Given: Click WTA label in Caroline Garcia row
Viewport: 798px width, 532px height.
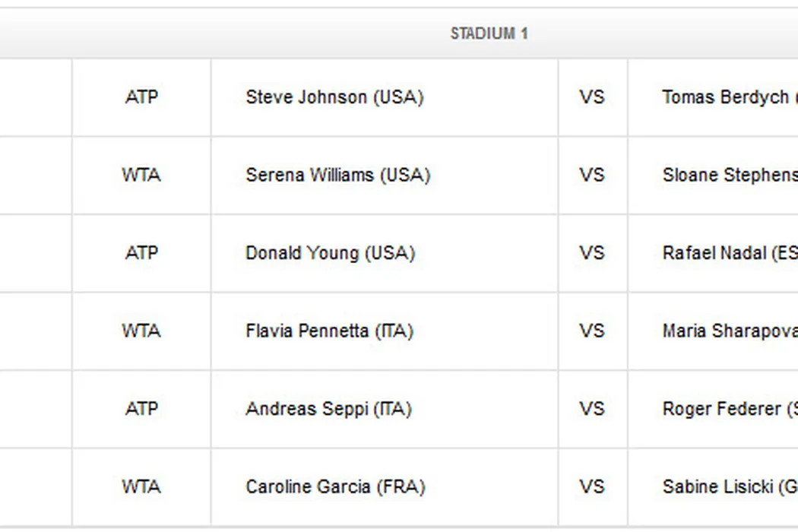Looking at the screenshot, I should tap(141, 486).
